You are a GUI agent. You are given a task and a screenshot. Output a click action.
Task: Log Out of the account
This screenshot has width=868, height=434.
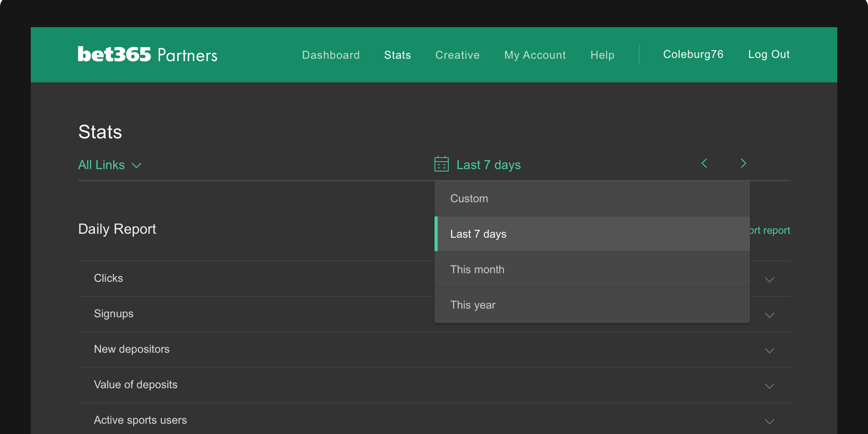769,54
